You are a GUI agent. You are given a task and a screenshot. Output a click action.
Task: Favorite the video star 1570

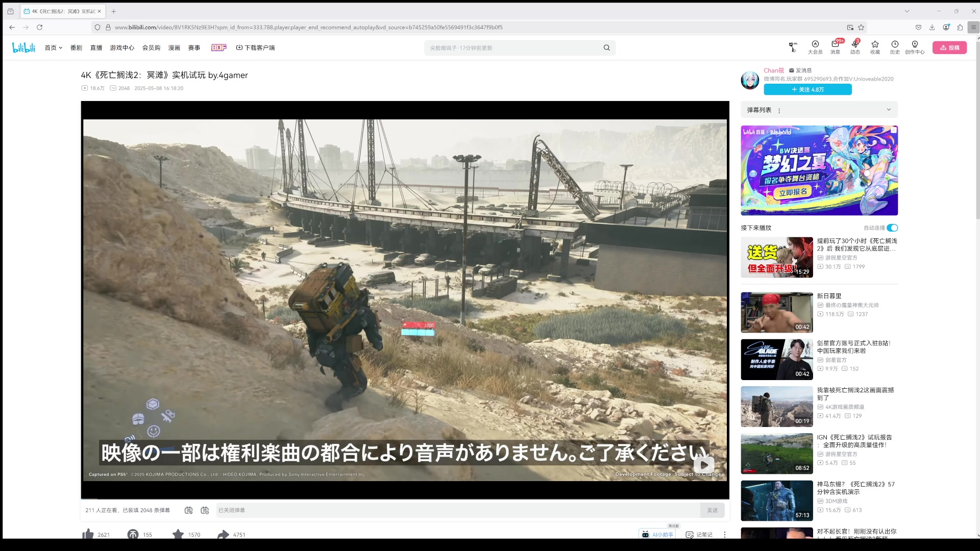click(x=186, y=534)
